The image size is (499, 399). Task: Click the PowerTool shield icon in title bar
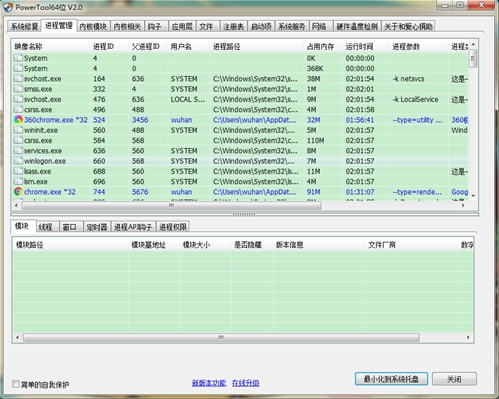8,7
